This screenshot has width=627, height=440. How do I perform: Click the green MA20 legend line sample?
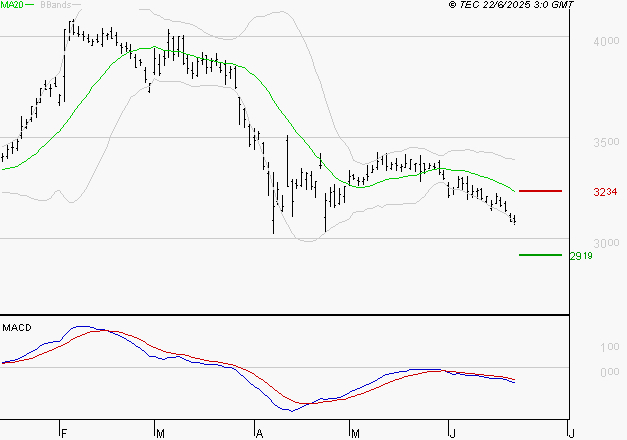[x=29, y=6]
